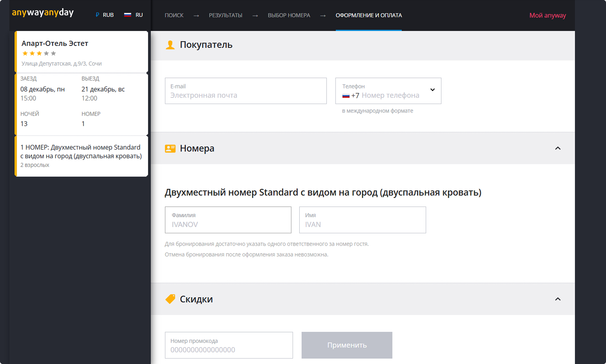Click the Скидки price tag icon
This screenshot has height=364, width=606.
170,299
